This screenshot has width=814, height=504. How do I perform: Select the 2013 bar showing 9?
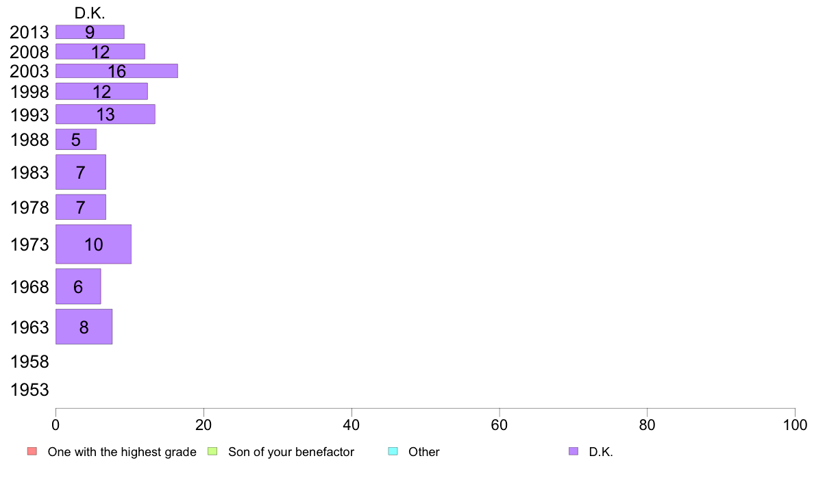(90, 32)
